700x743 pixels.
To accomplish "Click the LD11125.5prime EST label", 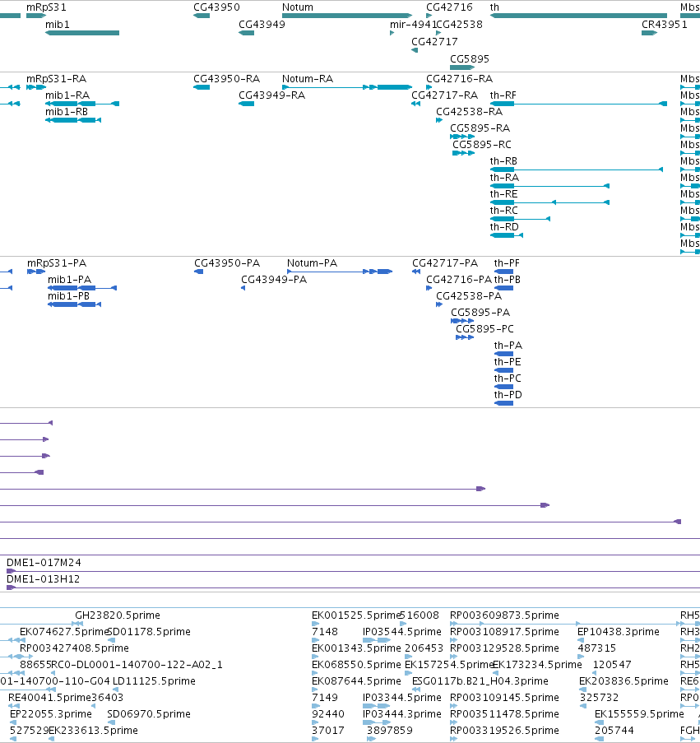I will coord(154,681).
